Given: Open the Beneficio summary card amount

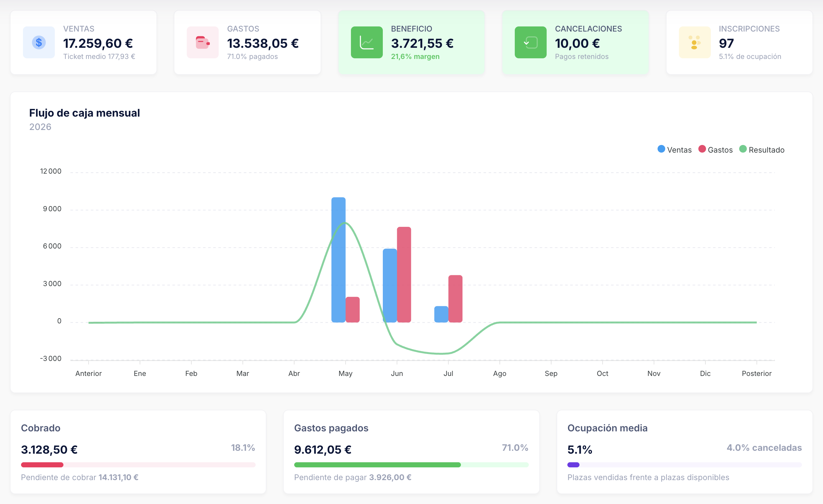Looking at the screenshot, I should pos(422,43).
